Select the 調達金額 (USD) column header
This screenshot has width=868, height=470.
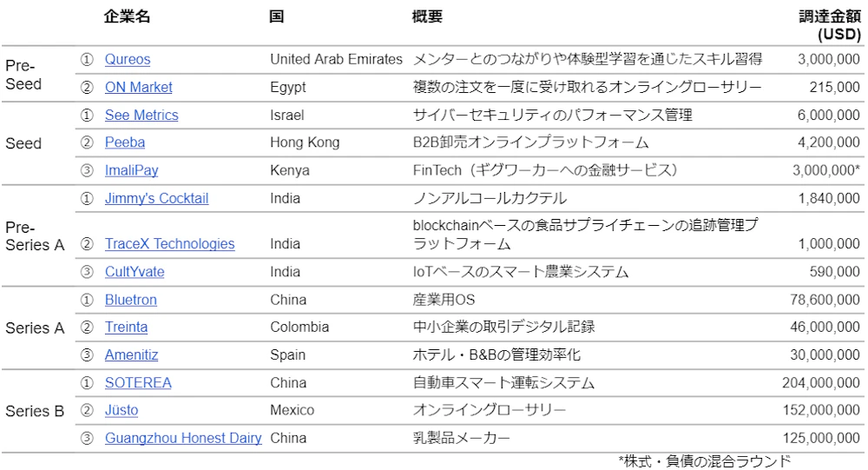point(829,26)
